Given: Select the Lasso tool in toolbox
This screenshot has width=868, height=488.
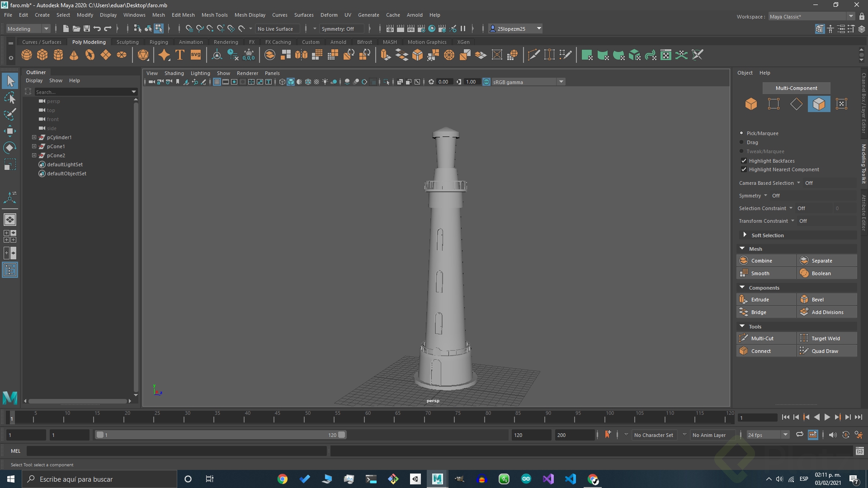Looking at the screenshot, I should (10, 98).
